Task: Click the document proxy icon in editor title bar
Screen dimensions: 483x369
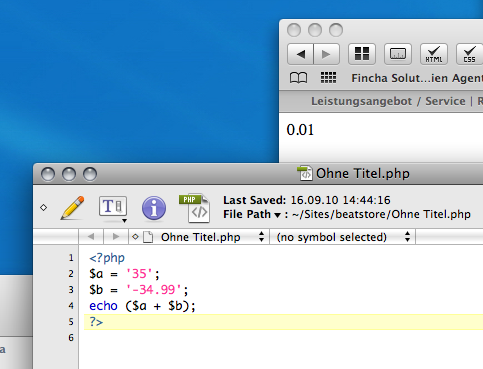Action: (305, 173)
